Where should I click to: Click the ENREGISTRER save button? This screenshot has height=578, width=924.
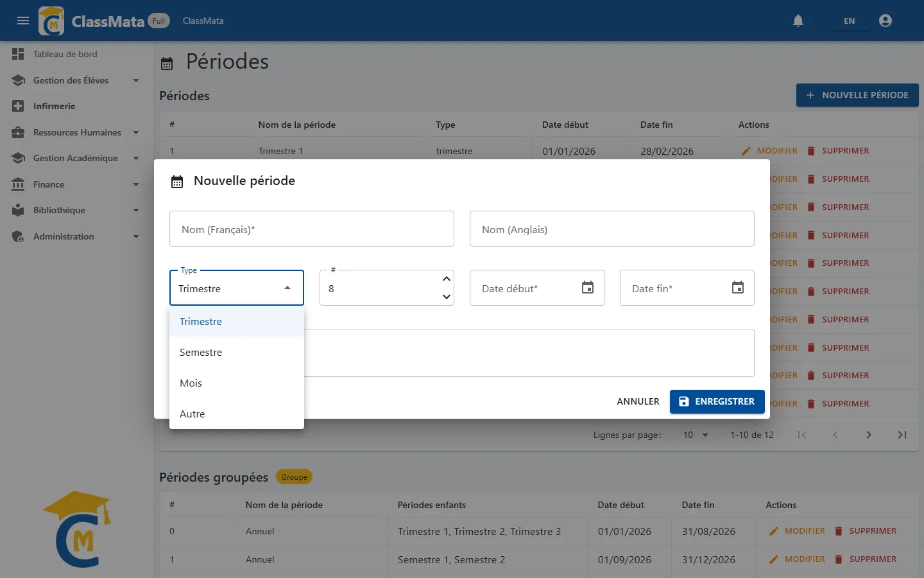coord(717,401)
